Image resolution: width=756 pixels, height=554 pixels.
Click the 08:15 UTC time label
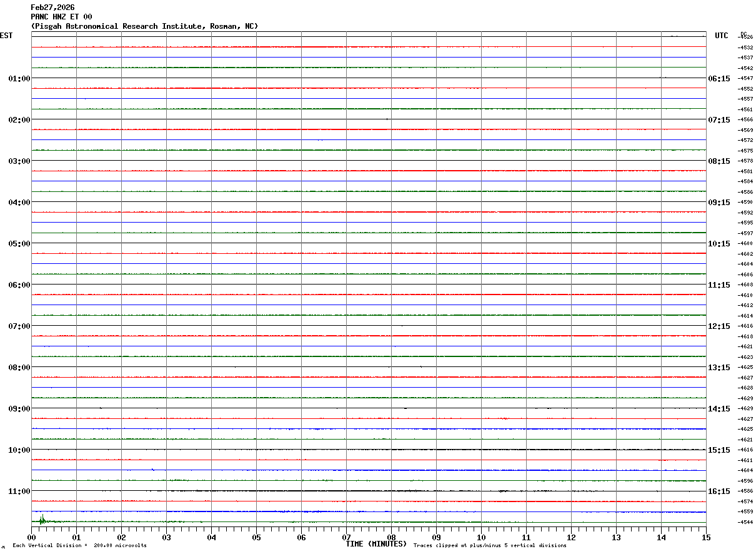(x=719, y=161)
